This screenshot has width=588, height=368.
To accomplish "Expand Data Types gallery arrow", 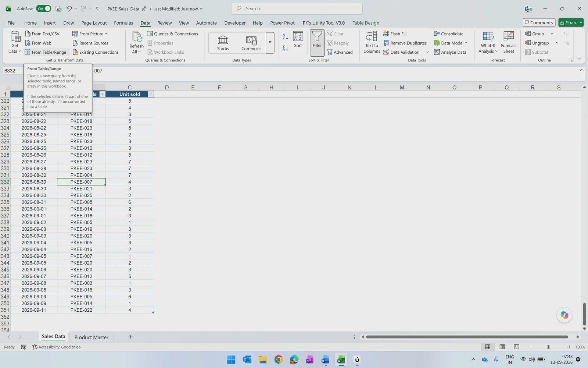I will 270,43.
